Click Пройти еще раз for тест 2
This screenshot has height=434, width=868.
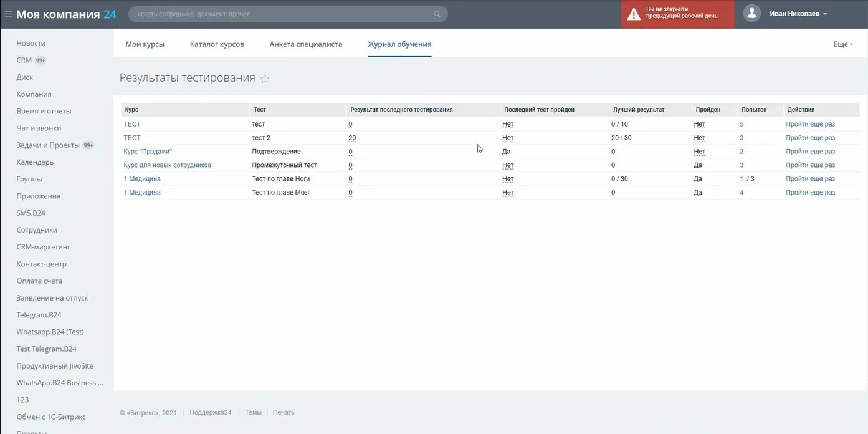coord(810,138)
